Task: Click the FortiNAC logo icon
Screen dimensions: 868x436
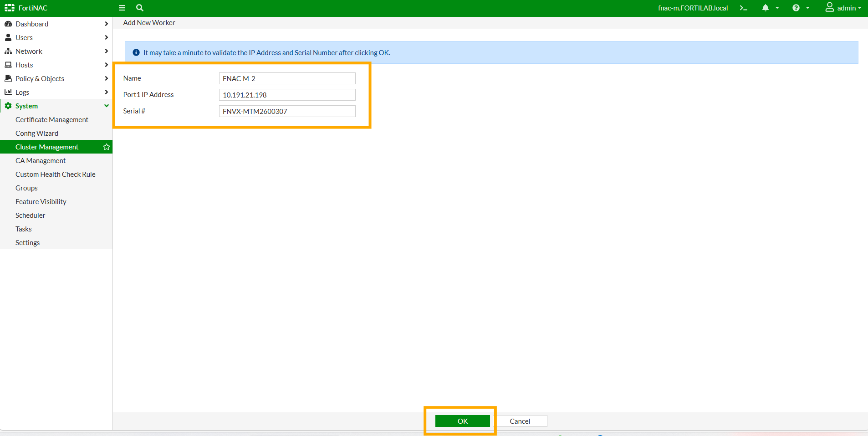Action: tap(10, 8)
